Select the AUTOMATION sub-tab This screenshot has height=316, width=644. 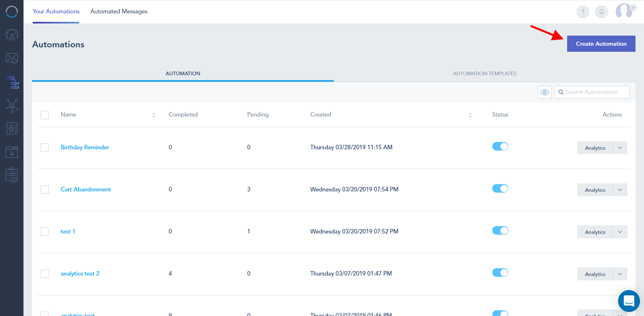click(x=183, y=73)
